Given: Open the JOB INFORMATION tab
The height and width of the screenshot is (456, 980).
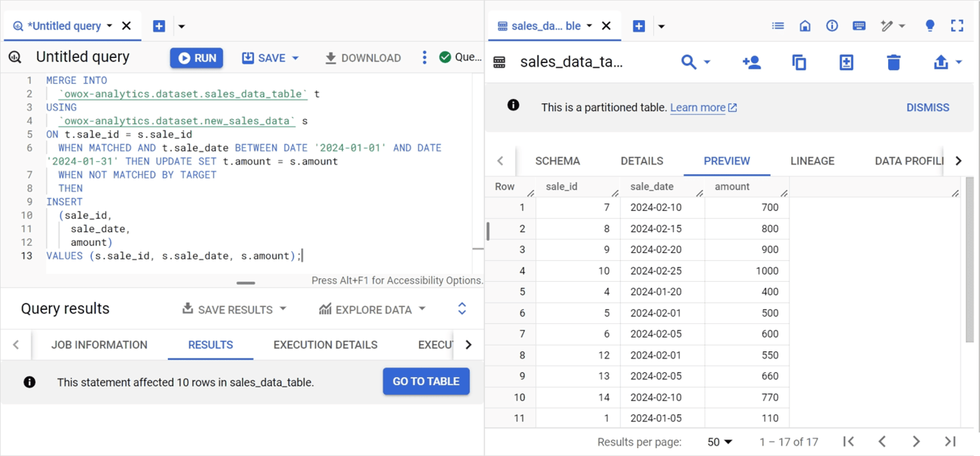Looking at the screenshot, I should point(100,345).
